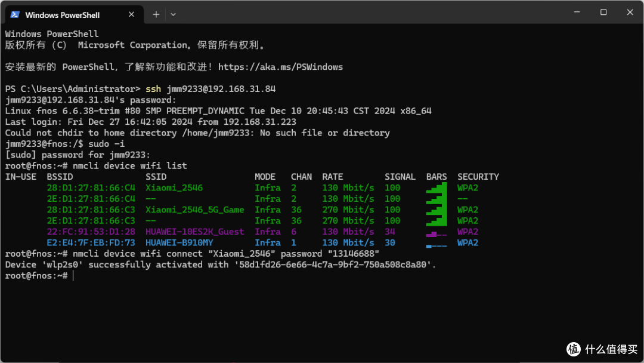Click the MODE column header
This screenshot has height=363, width=644.
click(x=265, y=177)
